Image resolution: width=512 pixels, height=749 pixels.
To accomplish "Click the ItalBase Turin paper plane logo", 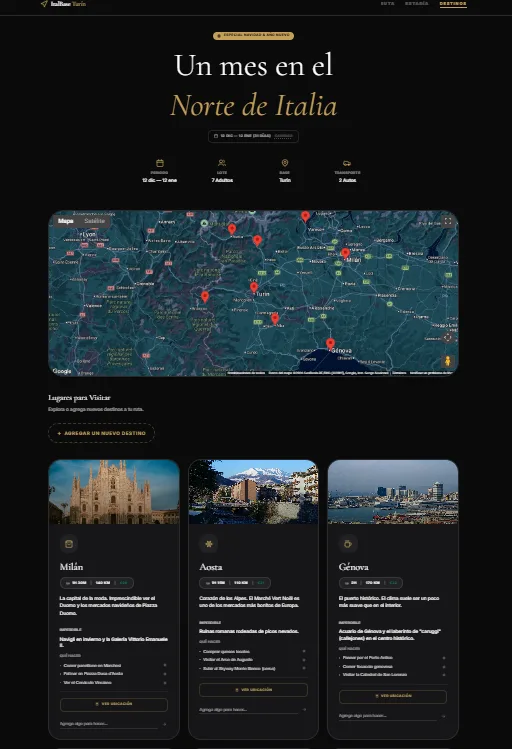I will click(x=44, y=4).
